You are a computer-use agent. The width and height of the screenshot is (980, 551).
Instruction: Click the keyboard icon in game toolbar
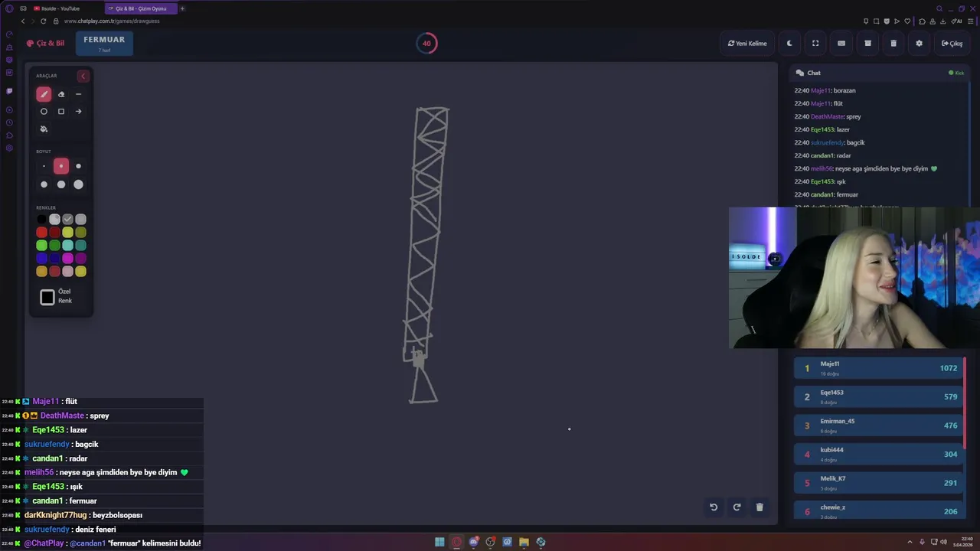point(841,44)
